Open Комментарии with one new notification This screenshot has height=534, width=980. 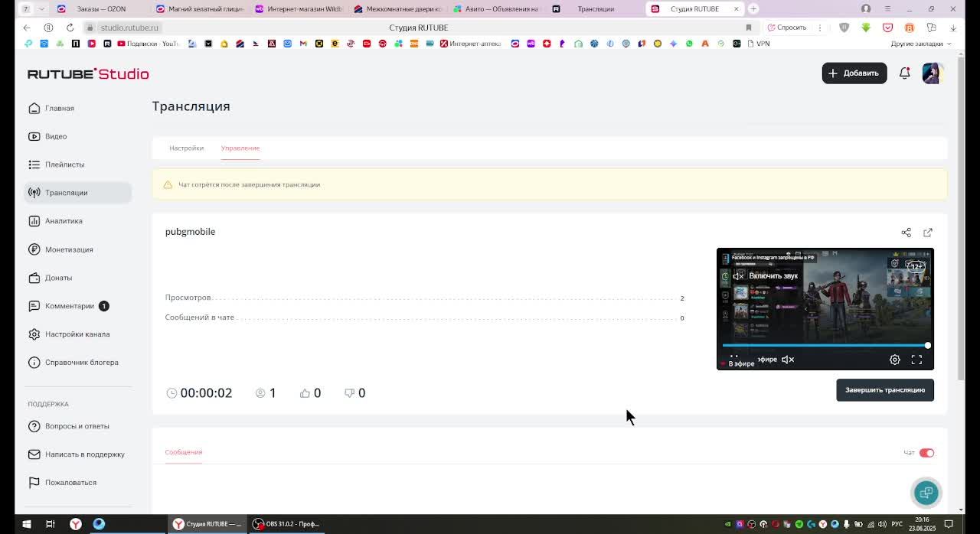69,306
